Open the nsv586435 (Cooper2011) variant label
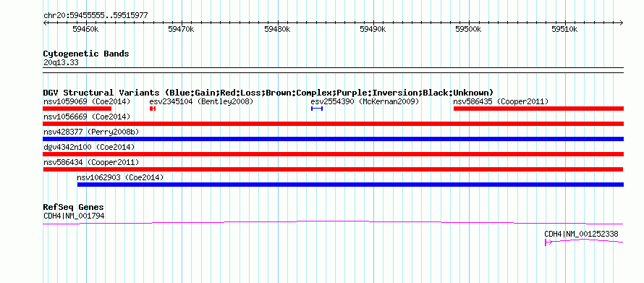This screenshot has width=644, height=283. pos(501,101)
